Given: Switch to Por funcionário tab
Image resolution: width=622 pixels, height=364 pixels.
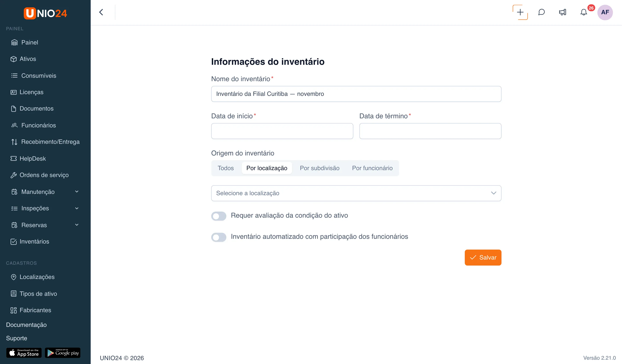Looking at the screenshot, I should click(x=372, y=168).
